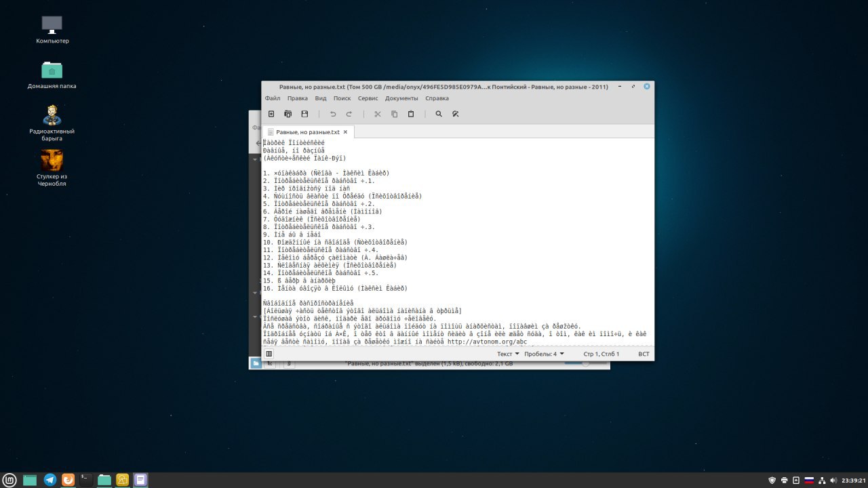Viewport: 868px width, 488px height.
Task: Open the Документы menu
Action: (x=401, y=98)
